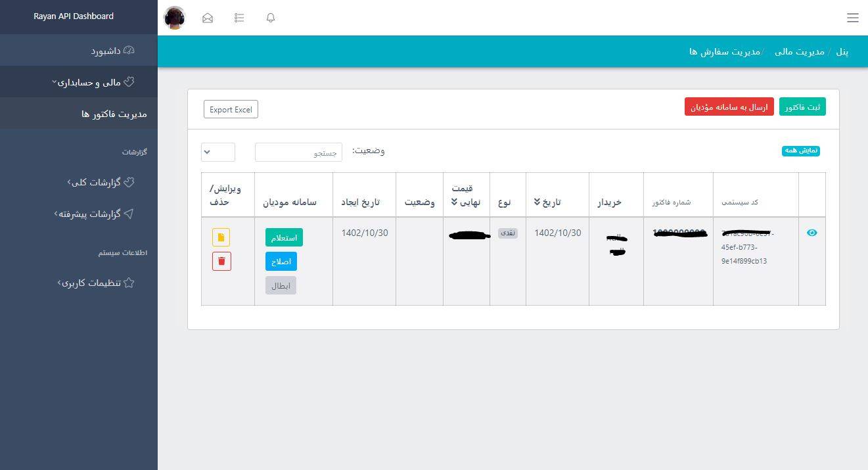868x470 pixels.
Task: Open داشبورد in the sidebar
Action: [112, 51]
